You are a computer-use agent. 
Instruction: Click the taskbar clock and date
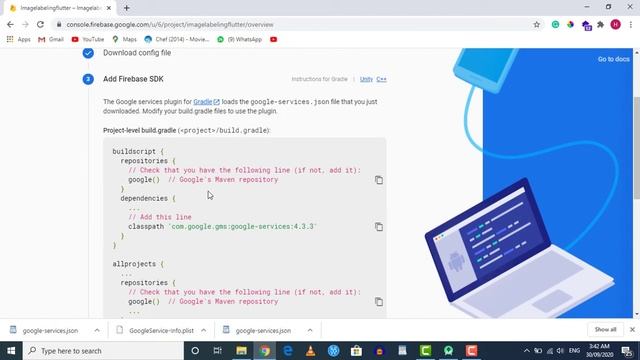(x=600, y=351)
